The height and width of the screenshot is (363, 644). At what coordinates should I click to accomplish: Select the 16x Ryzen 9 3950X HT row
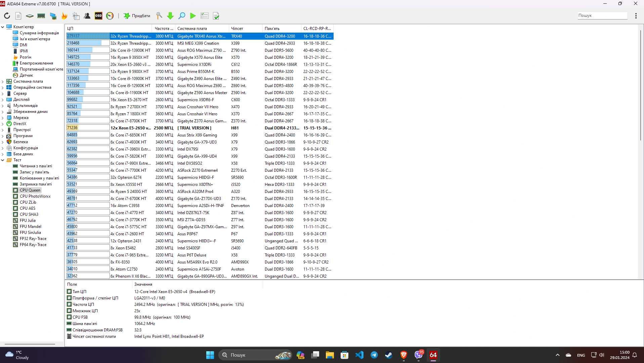(x=200, y=57)
